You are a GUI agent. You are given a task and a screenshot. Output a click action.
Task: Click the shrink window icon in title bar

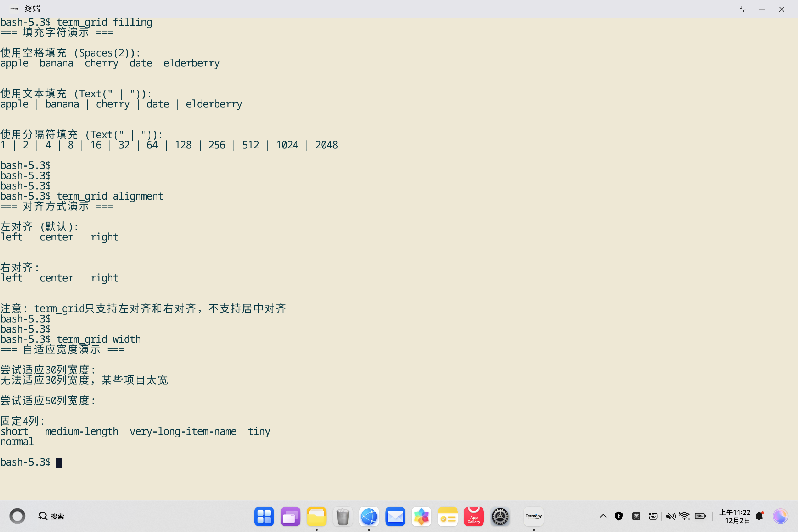click(743, 9)
